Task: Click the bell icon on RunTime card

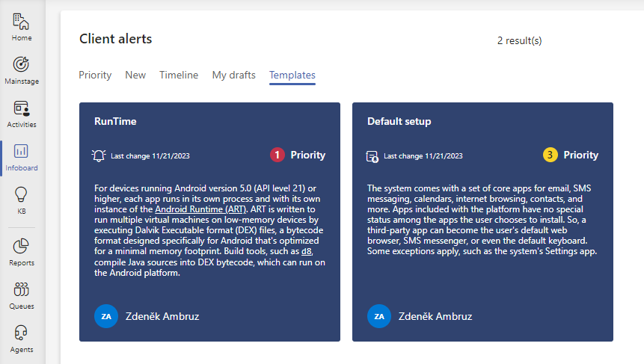Action: click(x=99, y=155)
